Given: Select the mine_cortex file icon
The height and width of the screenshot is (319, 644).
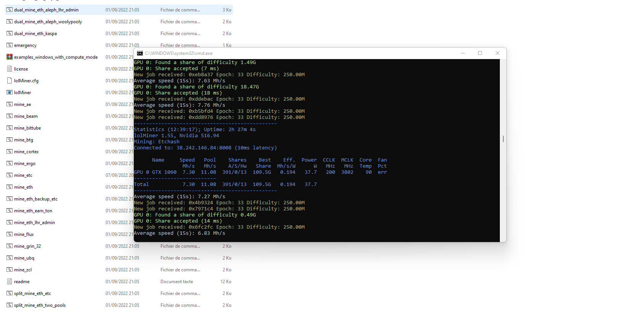Looking at the screenshot, I should pos(10,152).
